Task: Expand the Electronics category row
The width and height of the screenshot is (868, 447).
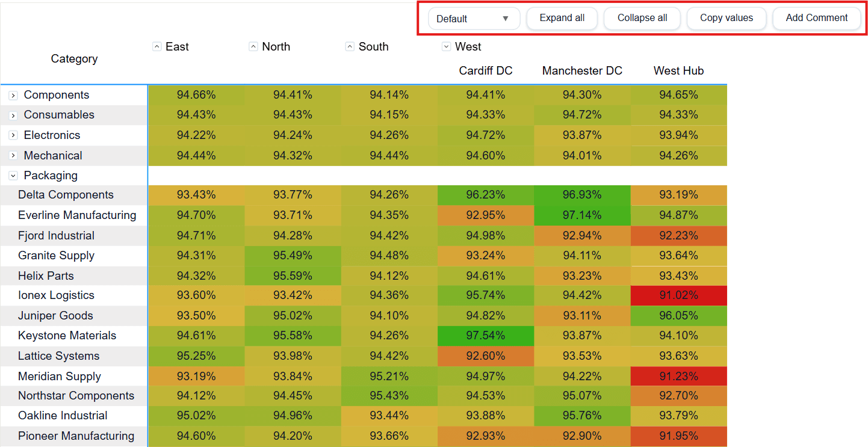Action: pyautogui.click(x=13, y=136)
